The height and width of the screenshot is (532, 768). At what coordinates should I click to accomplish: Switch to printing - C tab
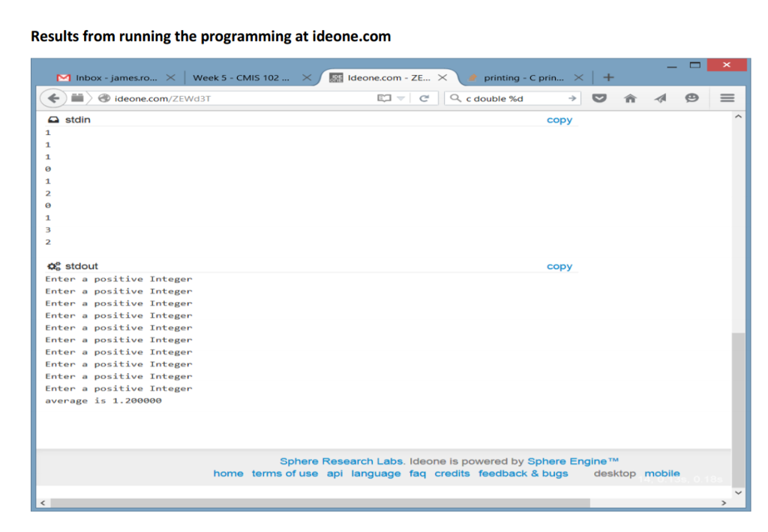tap(524, 77)
